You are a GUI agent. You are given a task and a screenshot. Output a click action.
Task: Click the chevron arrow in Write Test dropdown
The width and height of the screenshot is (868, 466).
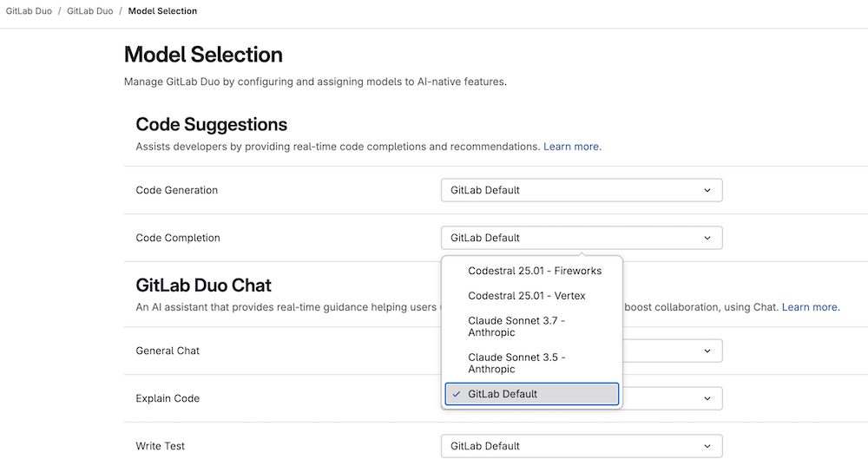click(x=707, y=446)
